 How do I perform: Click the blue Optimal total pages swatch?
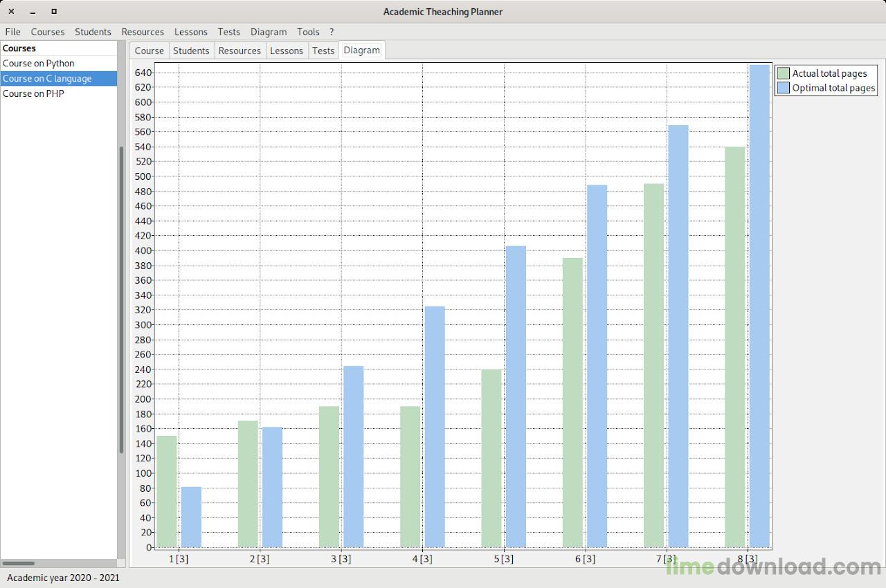[784, 88]
